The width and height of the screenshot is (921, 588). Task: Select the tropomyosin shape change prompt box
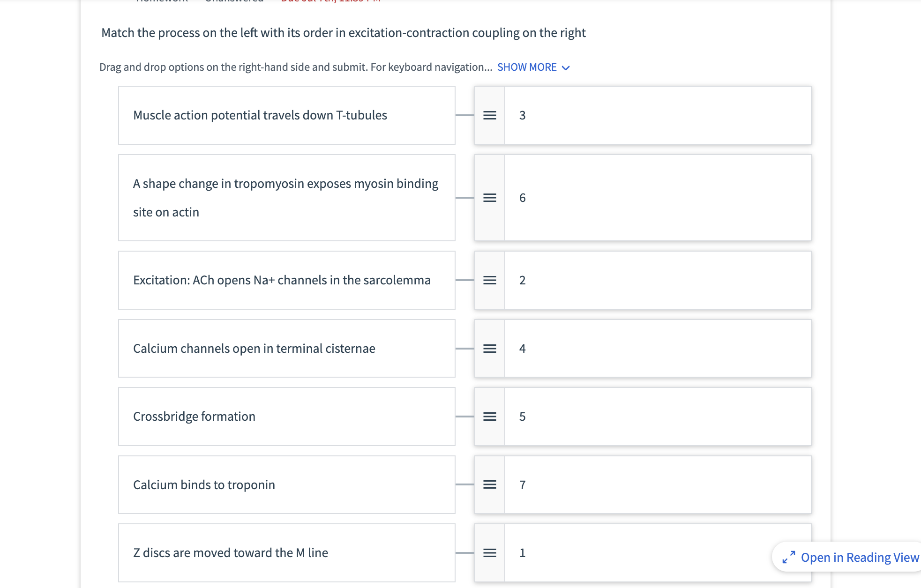tap(286, 198)
